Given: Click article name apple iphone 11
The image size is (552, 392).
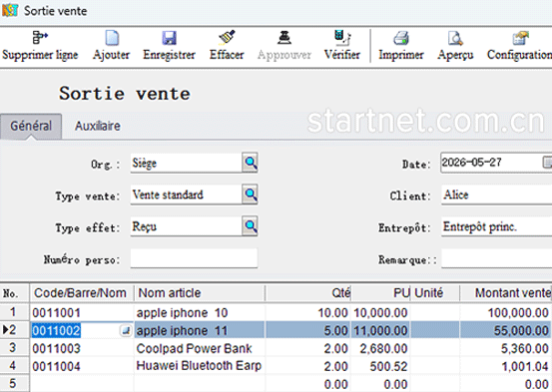Looking at the screenshot, I should tap(200, 330).
